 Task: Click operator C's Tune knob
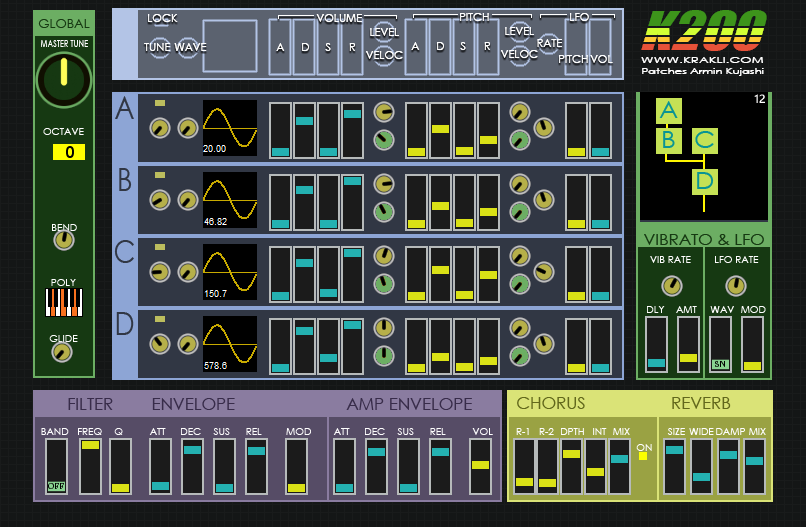coord(159,271)
